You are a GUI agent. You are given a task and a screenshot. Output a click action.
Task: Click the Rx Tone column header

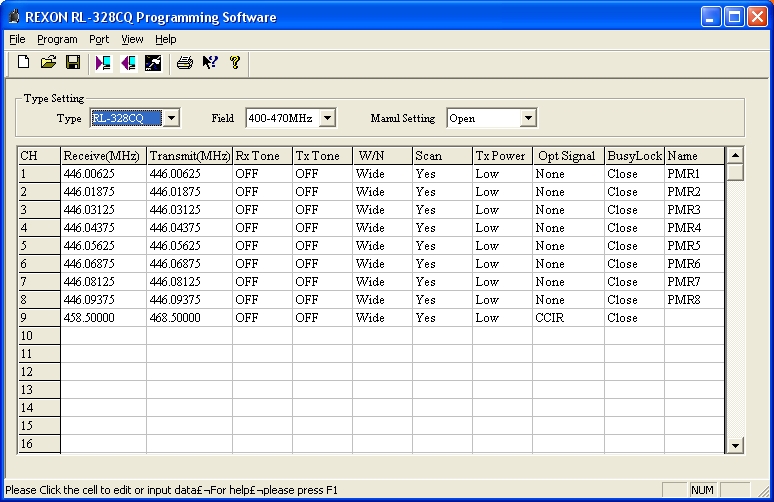(262, 155)
